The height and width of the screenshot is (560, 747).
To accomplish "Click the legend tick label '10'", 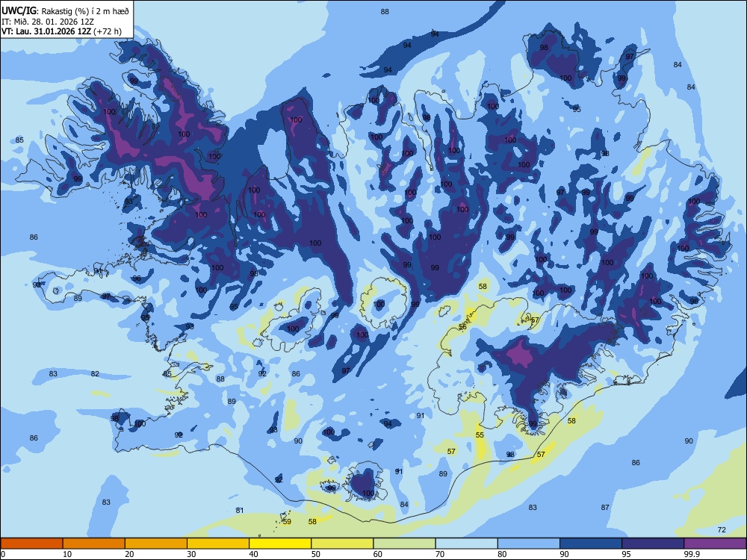I will (x=67, y=554).
